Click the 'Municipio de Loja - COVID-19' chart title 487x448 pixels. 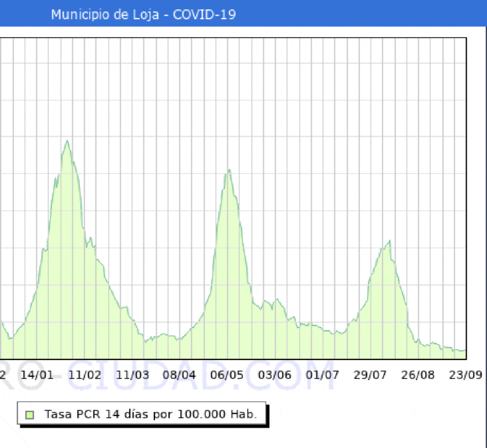point(143,14)
